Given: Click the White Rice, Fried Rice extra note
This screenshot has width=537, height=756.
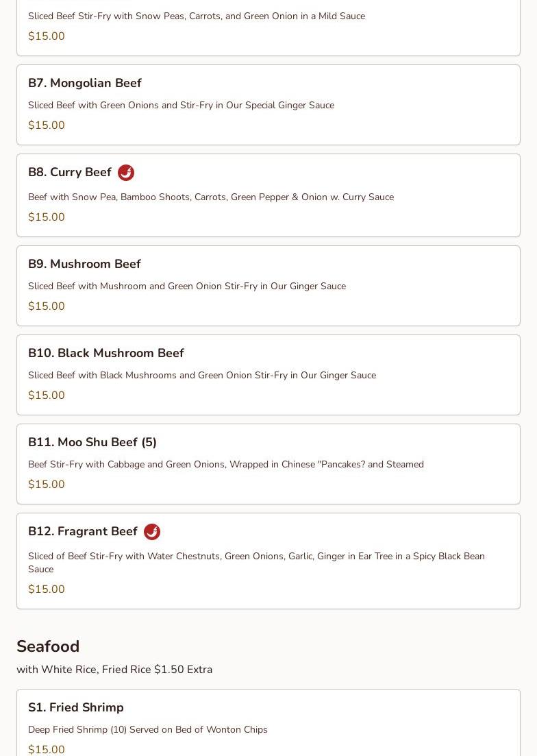Looking at the screenshot, I should pos(114,670).
